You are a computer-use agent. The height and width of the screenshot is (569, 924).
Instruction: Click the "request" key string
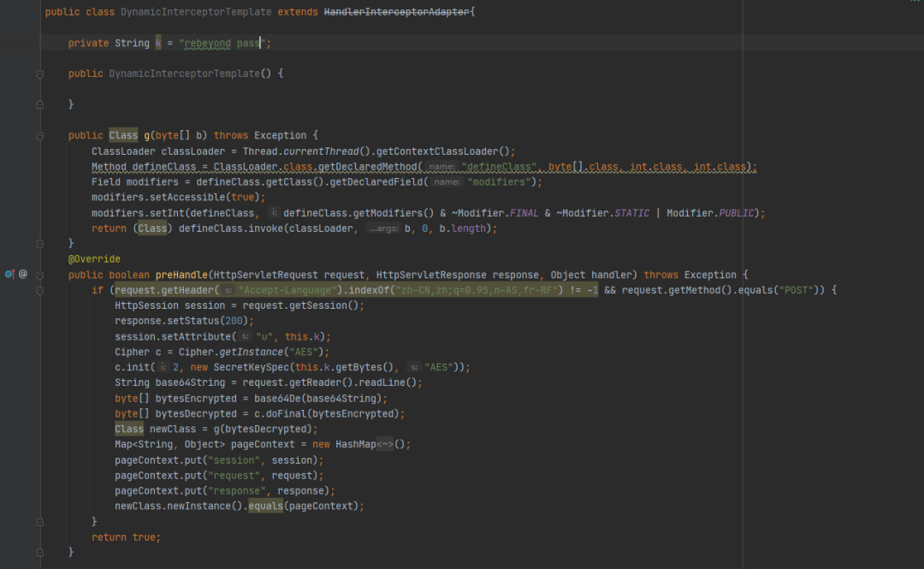tap(234, 476)
